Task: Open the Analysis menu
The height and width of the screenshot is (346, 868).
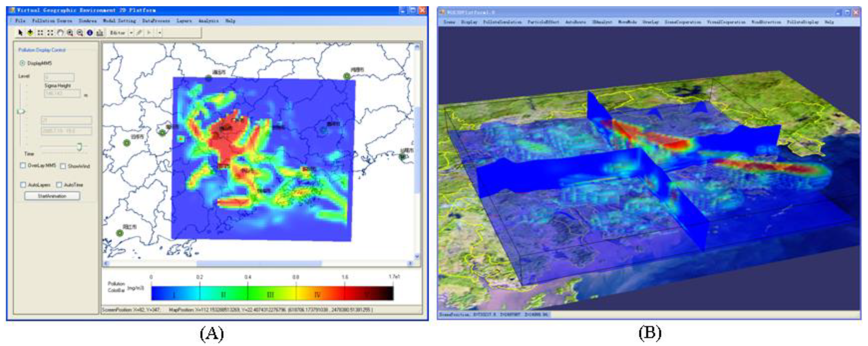Action: [x=208, y=21]
